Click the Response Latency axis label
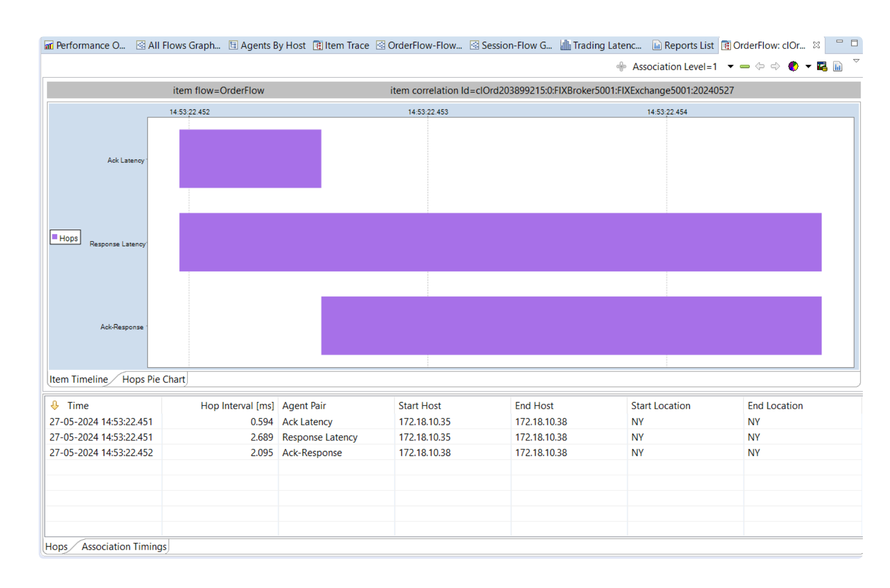890x588 pixels. [117, 244]
